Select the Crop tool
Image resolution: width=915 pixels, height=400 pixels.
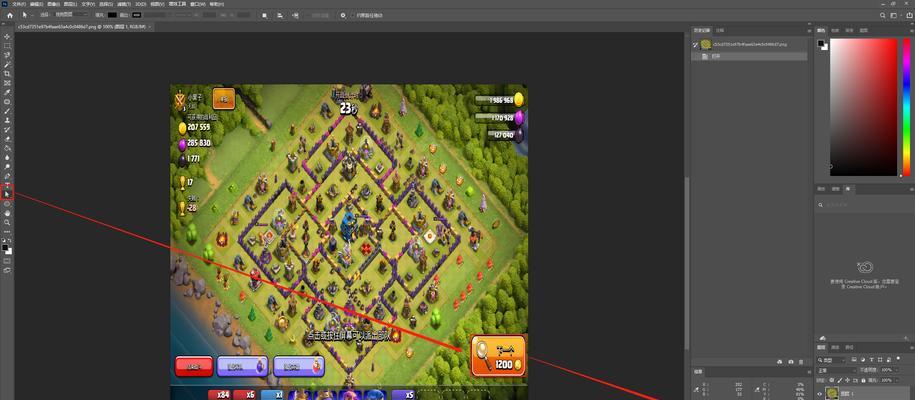[x=8, y=74]
